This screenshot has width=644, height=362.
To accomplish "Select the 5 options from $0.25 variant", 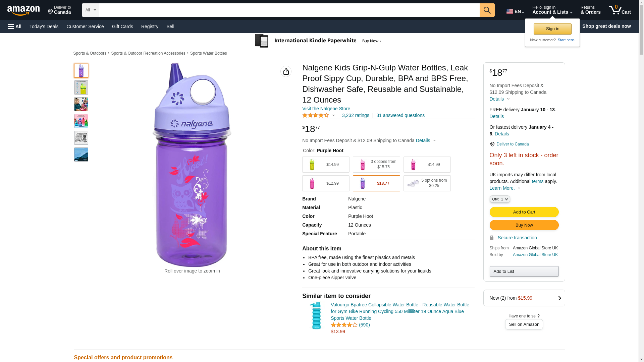I will 427,183.
